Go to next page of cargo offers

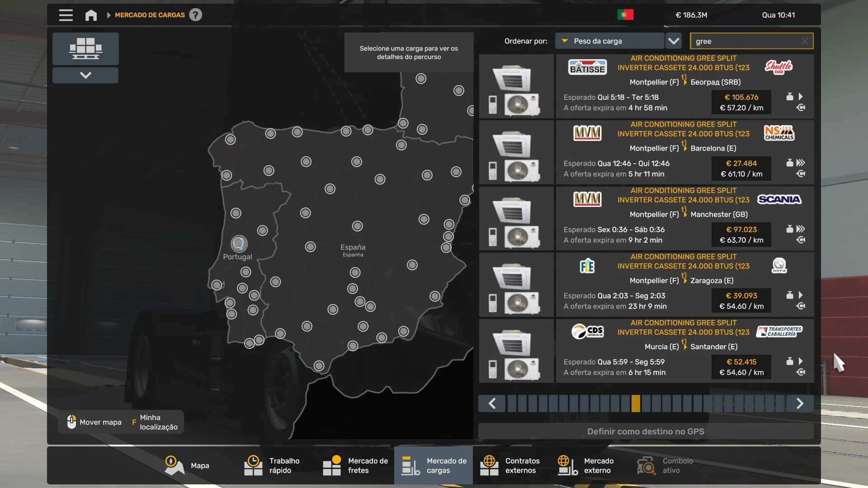pos(800,404)
